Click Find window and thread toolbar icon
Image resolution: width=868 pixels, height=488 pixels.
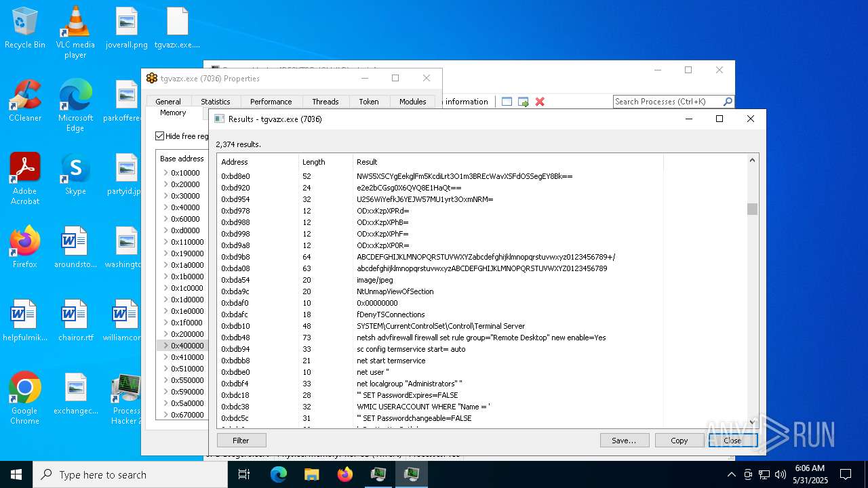tap(524, 102)
